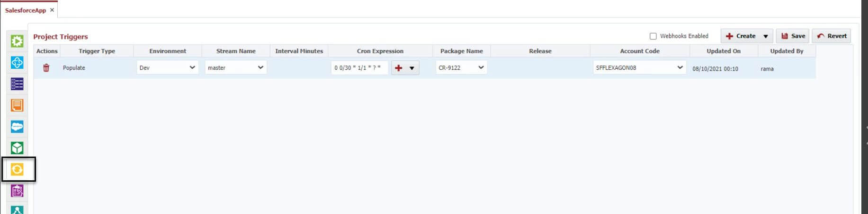868x214 pixels.
Task: Click the green gear sidebar icon
Action: [x=17, y=41]
